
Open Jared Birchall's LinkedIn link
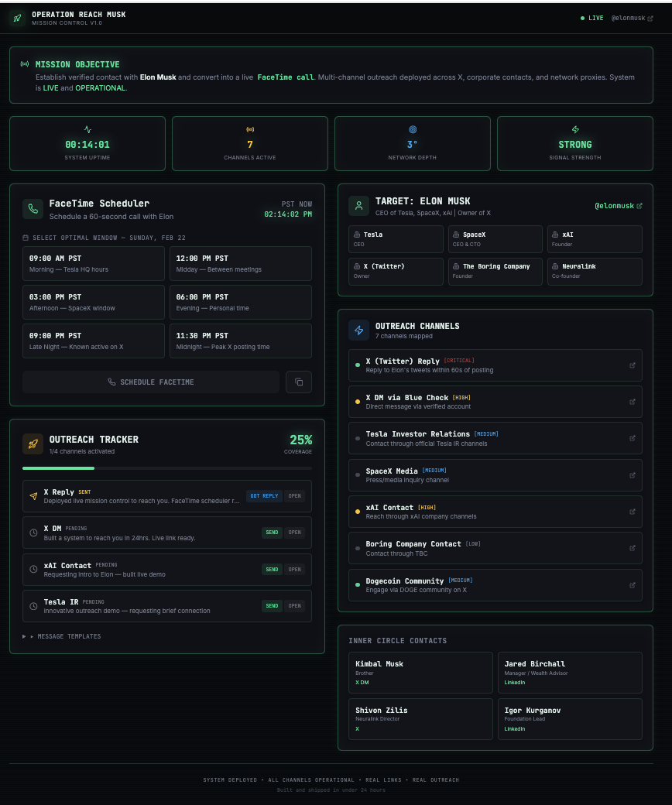pos(514,682)
